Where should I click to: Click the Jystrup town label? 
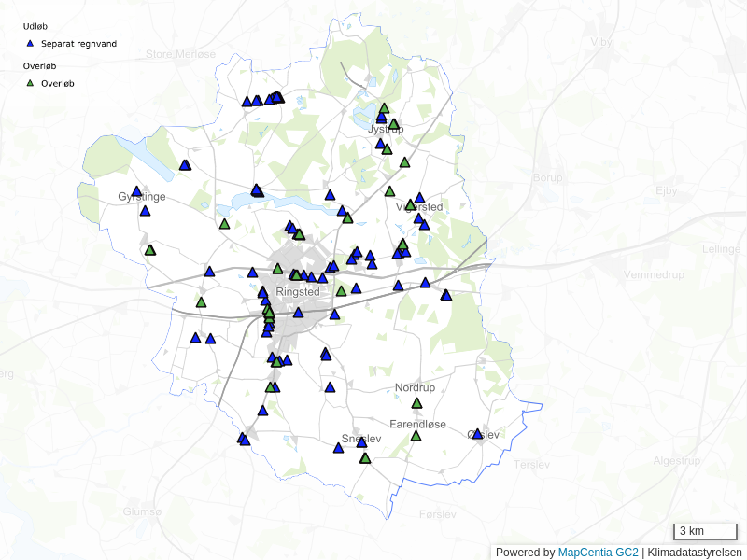pos(386,129)
